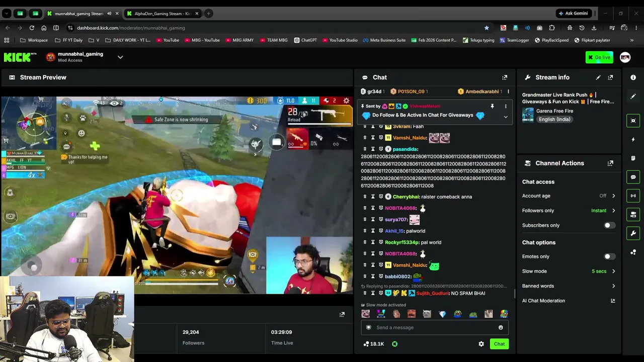The height and width of the screenshot is (362, 644).
Task: Toggle Emotes only chat switch
Action: pyautogui.click(x=609, y=256)
